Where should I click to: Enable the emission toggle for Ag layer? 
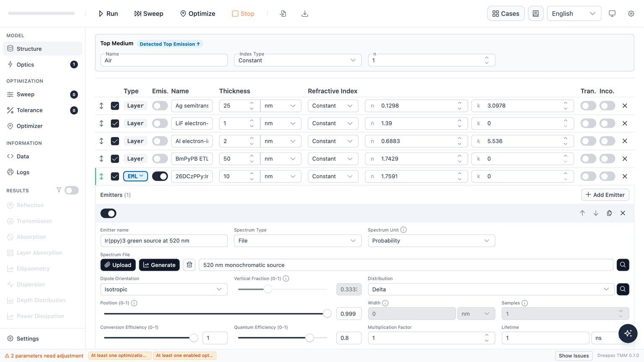(160, 106)
